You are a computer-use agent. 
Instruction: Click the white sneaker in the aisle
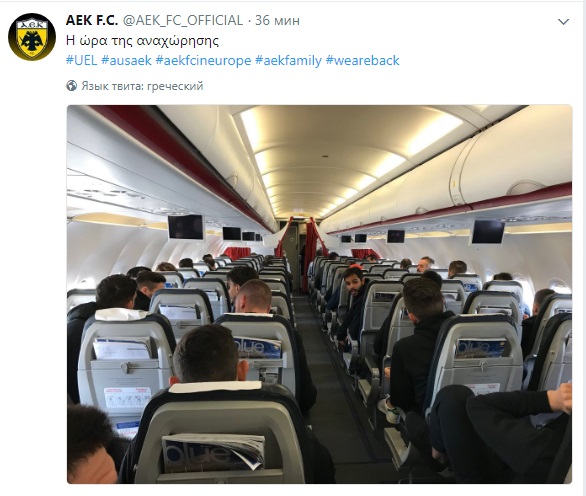tap(389, 410)
